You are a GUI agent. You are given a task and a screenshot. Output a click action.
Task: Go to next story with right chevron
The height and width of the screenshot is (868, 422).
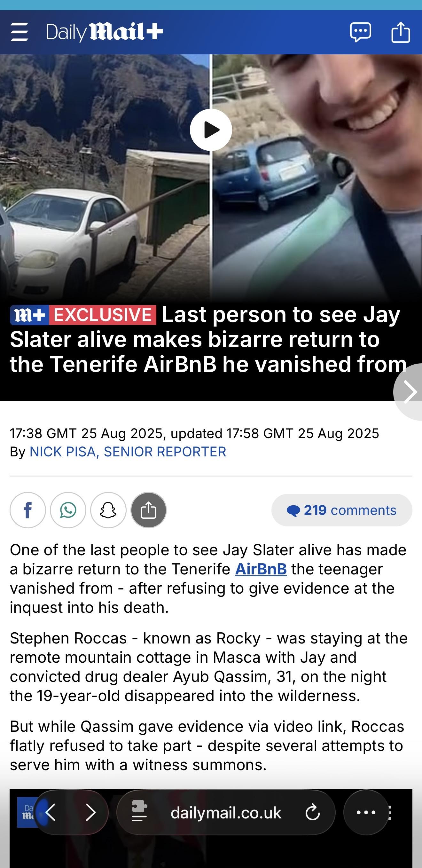pyautogui.click(x=409, y=391)
